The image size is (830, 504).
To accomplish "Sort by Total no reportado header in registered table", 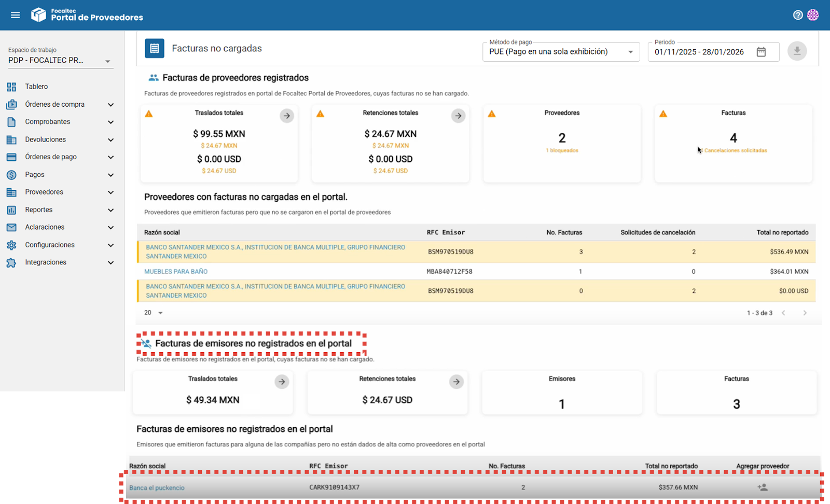I will 782,232.
